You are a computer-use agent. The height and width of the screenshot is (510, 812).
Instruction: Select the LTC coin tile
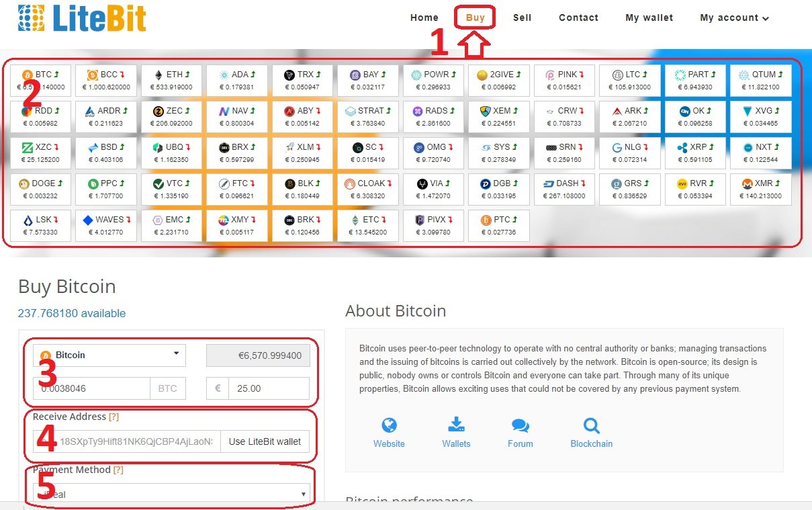(x=631, y=81)
